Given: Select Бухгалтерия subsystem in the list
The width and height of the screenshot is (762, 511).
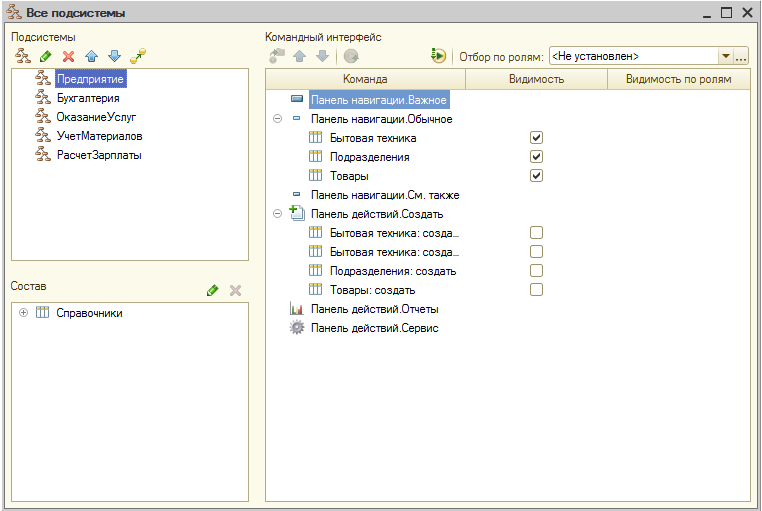Looking at the screenshot, I should (x=88, y=98).
